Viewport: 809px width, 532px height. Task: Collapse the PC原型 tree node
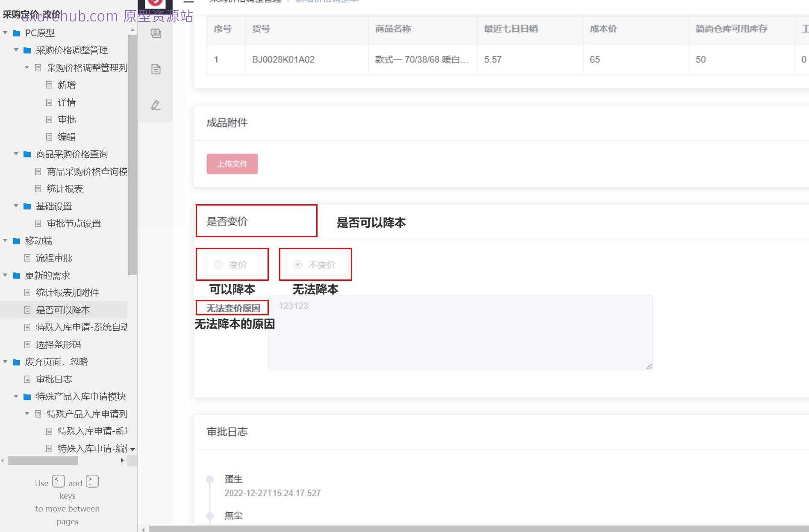[5, 33]
